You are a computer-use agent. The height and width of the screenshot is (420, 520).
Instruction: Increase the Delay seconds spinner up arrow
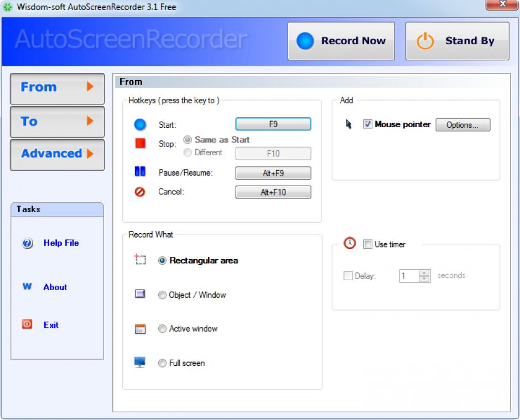click(x=424, y=273)
